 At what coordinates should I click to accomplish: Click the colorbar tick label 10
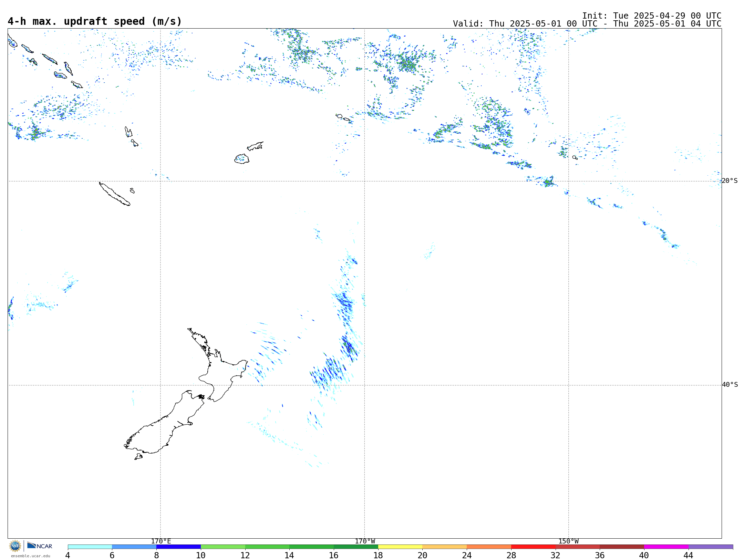point(201,555)
